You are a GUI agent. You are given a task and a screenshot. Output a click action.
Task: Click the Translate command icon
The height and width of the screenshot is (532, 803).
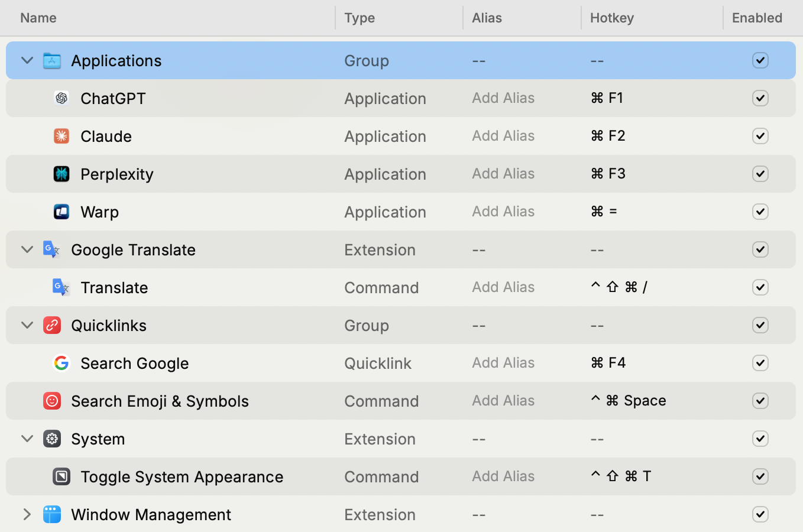pos(61,287)
